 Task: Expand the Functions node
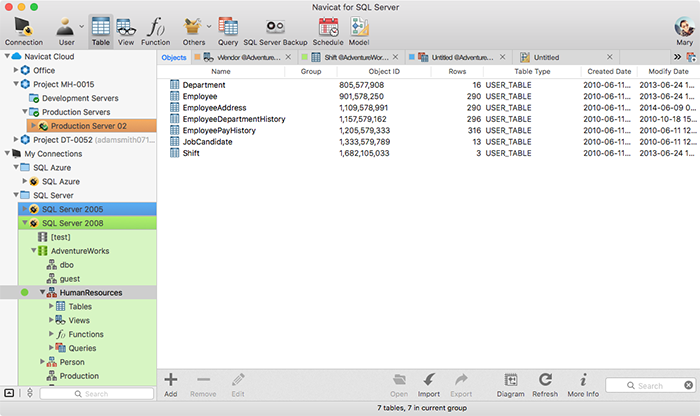(51, 334)
